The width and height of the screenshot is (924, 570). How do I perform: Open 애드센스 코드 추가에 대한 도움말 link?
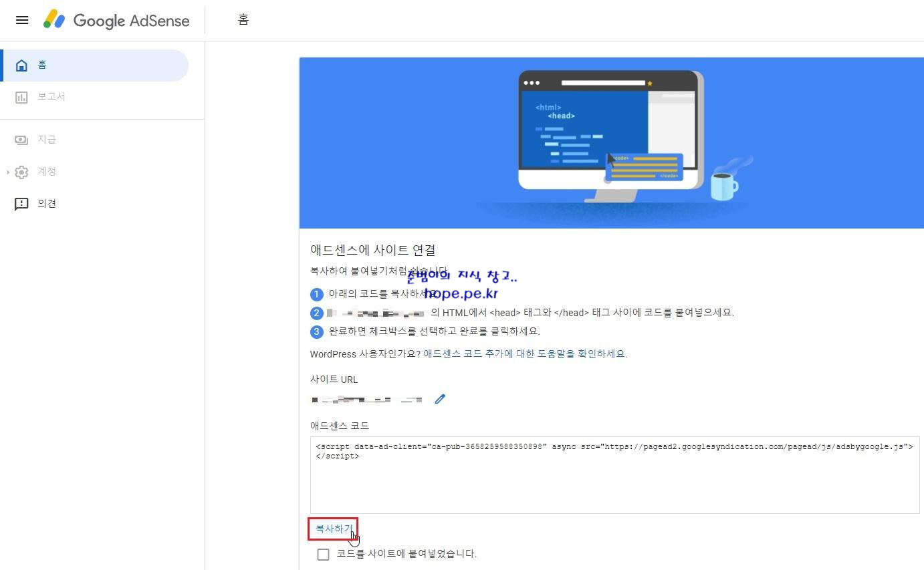tap(526, 353)
